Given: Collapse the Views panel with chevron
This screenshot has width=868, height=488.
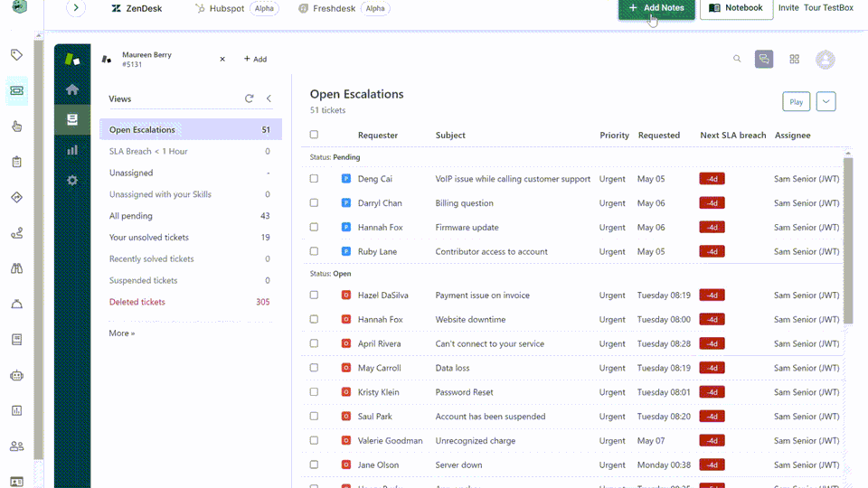Looking at the screenshot, I should pos(269,99).
